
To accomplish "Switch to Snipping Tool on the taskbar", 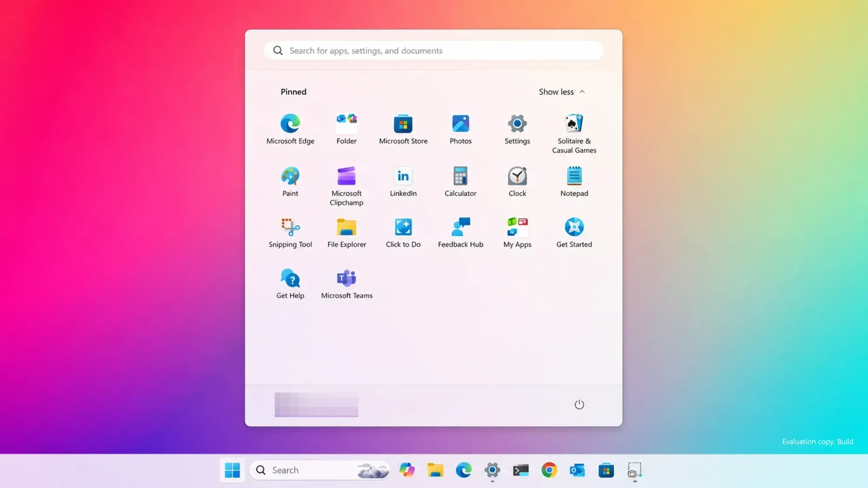I will coord(635,470).
